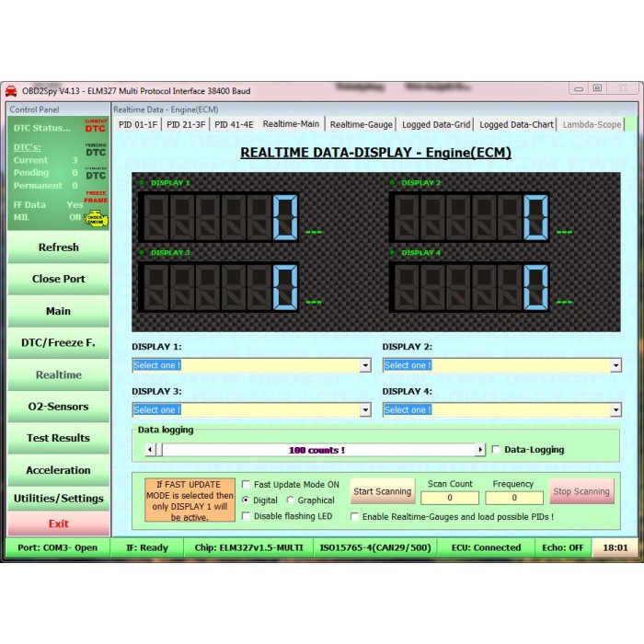This screenshot has height=644, width=644.
Task: Select the Graphical radio button
Action: point(291,500)
